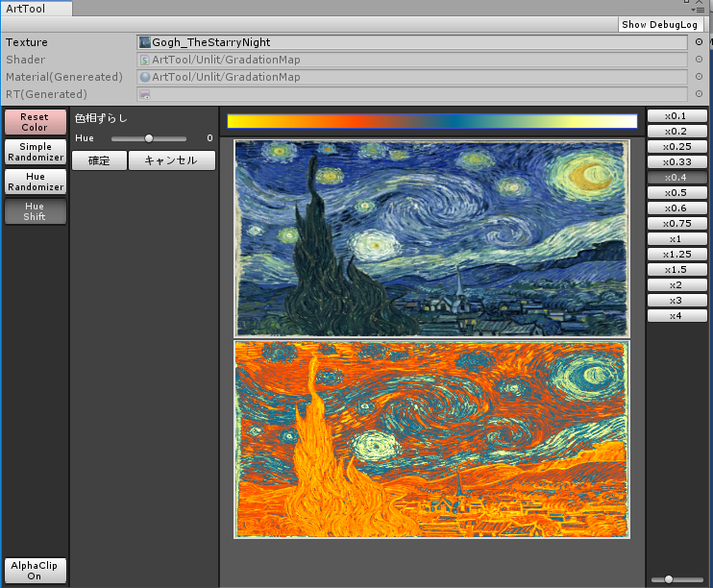Image resolution: width=713 pixels, height=588 pixels.
Task: Click the Gogh_TheStarryNight texture field
Action: coord(411,42)
